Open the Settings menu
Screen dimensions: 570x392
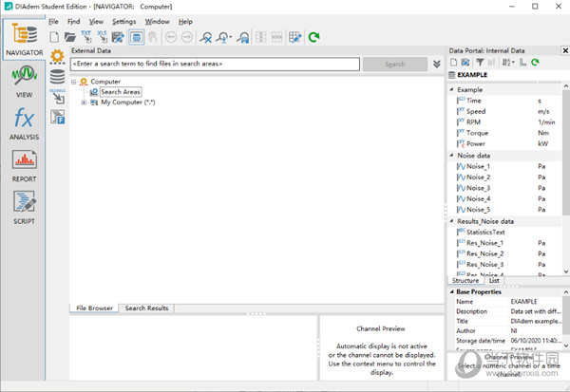coord(123,21)
